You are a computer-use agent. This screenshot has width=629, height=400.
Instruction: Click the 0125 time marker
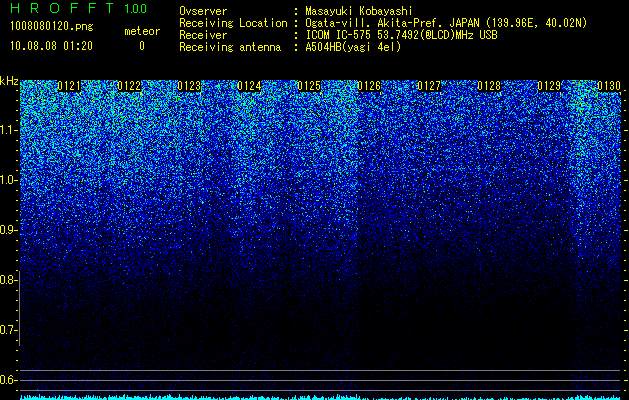click(309, 86)
